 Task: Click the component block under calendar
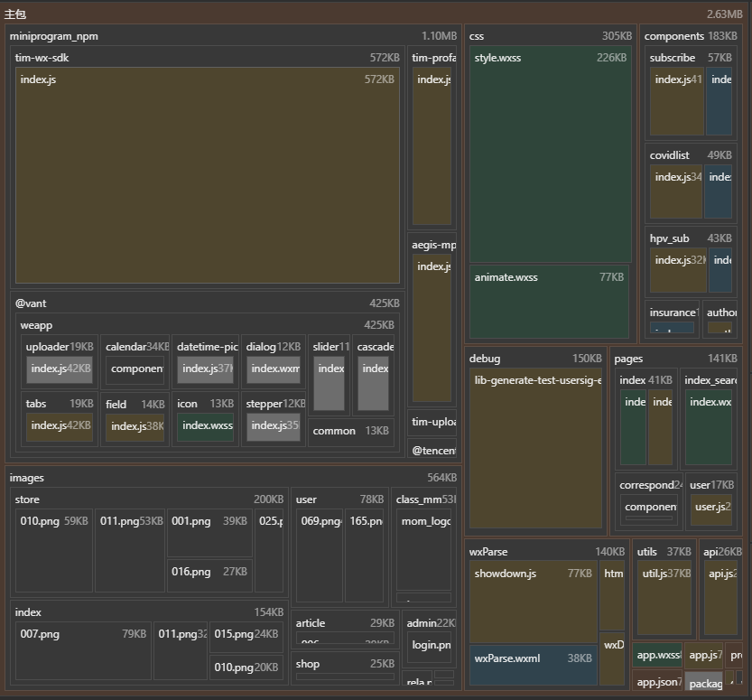click(x=135, y=369)
